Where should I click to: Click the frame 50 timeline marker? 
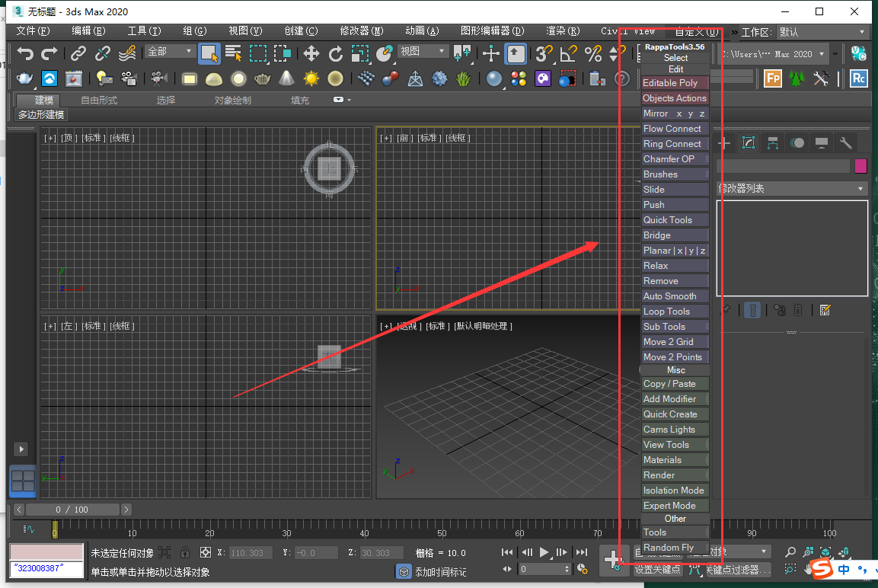[442, 532]
